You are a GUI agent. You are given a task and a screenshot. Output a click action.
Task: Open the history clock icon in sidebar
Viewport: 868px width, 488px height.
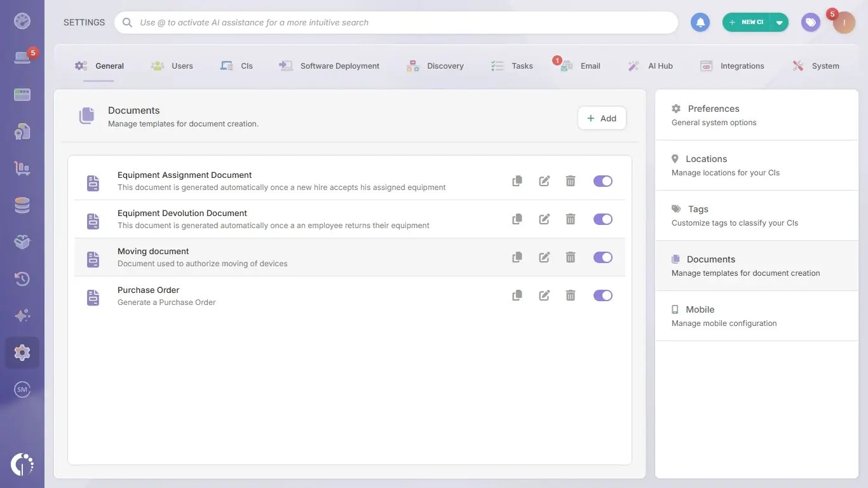coord(22,279)
